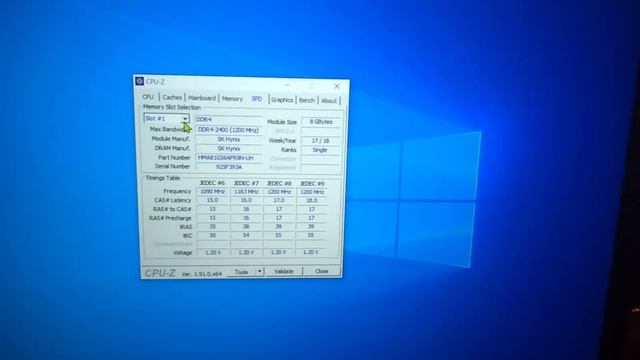
Task: Open the Tools dropdown arrow
Action: tap(260, 271)
